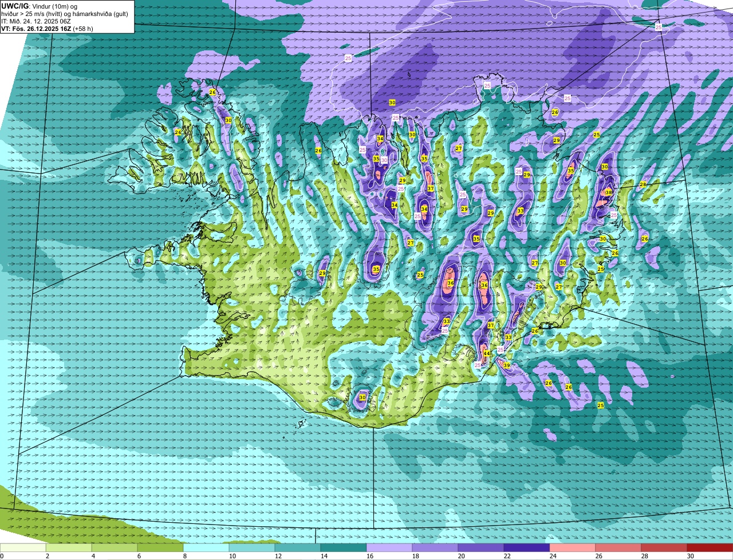Click the 16–18 m/s light lavender legend swatch
The width and height of the screenshot is (733, 560).
point(389,547)
